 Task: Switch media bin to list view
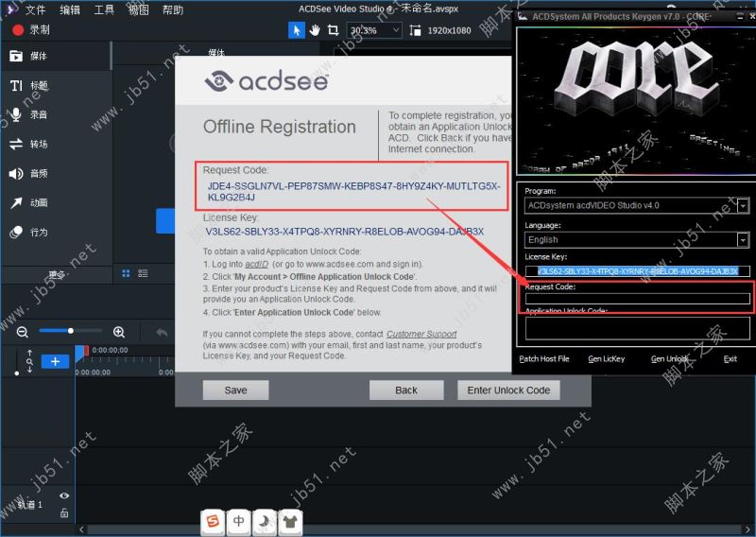143,273
